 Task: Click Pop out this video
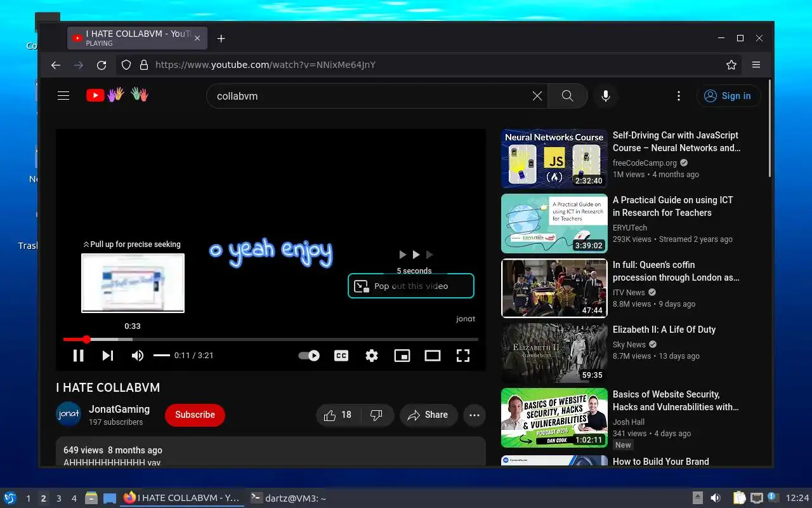point(411,286)
